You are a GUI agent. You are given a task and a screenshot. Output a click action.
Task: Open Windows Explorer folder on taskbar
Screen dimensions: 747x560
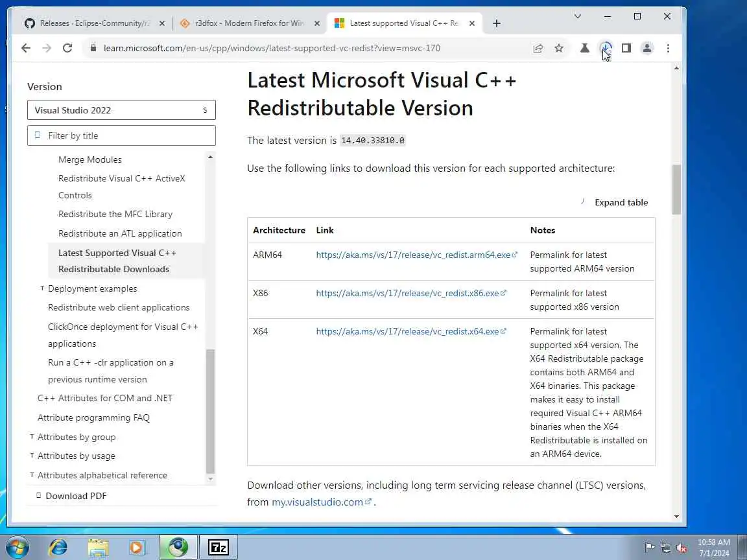(x=98, y=548)
